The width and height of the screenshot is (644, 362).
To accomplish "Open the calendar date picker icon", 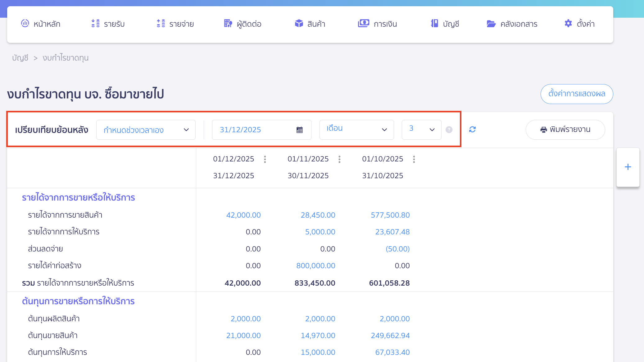I will click(x=299, y=130).
